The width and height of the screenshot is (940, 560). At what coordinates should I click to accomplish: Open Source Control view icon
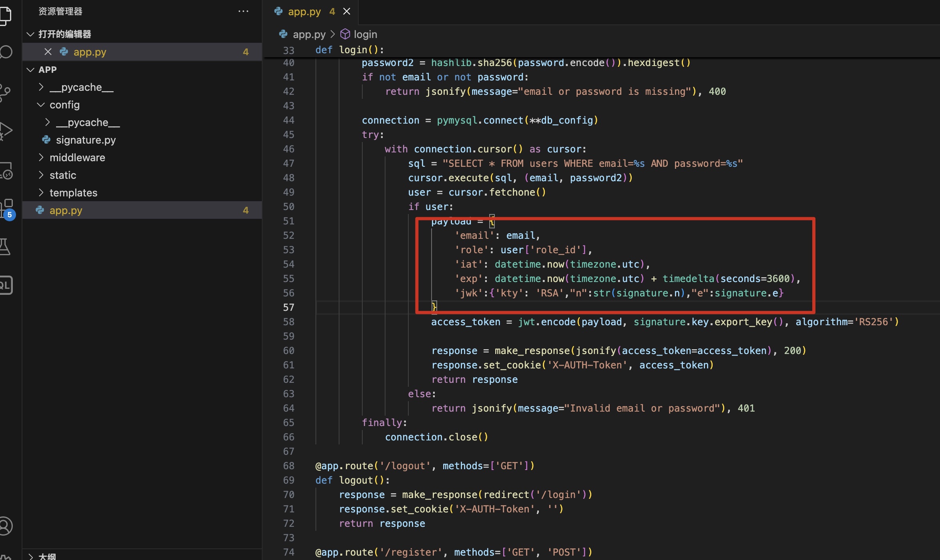click(5, 93)
